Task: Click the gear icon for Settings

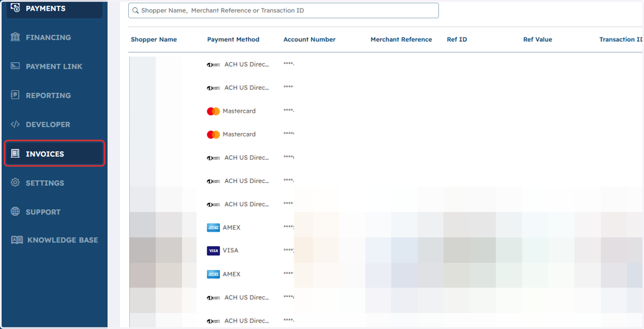Action: point(16,182)
